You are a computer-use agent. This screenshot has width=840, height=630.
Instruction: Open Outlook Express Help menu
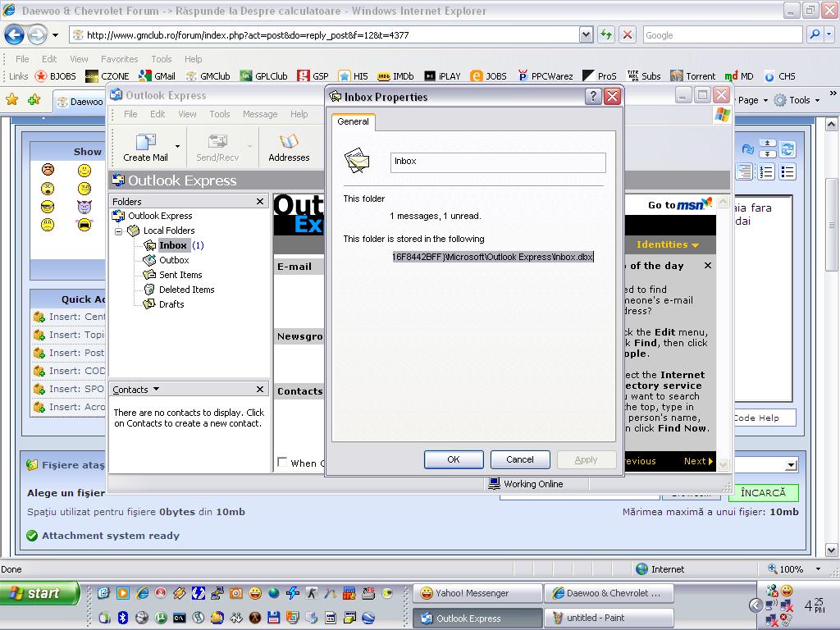coord(299,114)
